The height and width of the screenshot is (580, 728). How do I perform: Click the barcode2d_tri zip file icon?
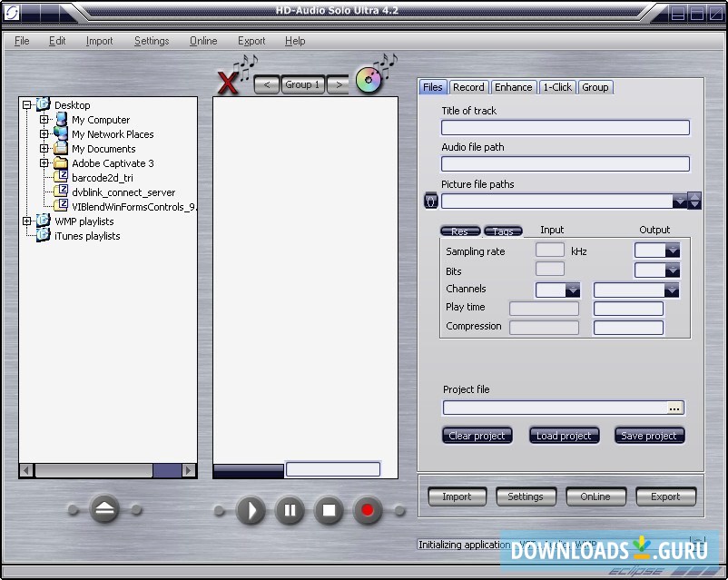61,176
